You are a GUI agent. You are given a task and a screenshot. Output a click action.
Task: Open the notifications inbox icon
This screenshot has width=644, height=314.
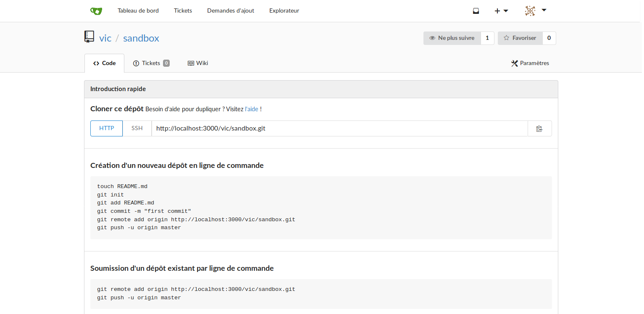[x=476, y=11]
